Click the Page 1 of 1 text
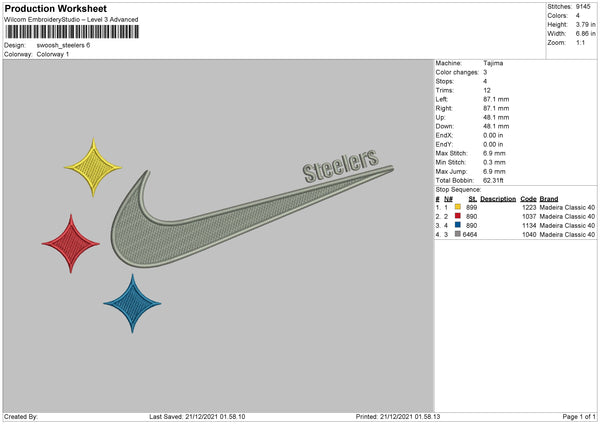600x424 pixels. pyautogui.click(x=579, y=417)
